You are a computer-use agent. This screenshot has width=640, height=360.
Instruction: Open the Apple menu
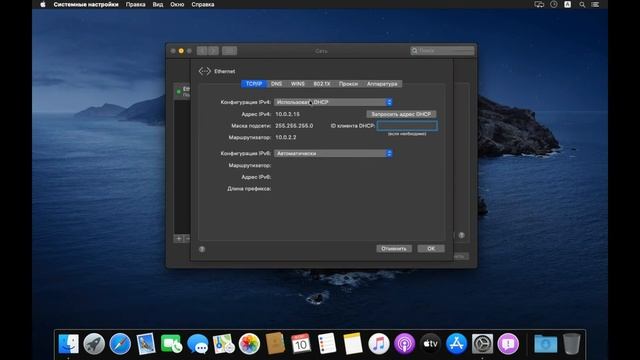43,4
